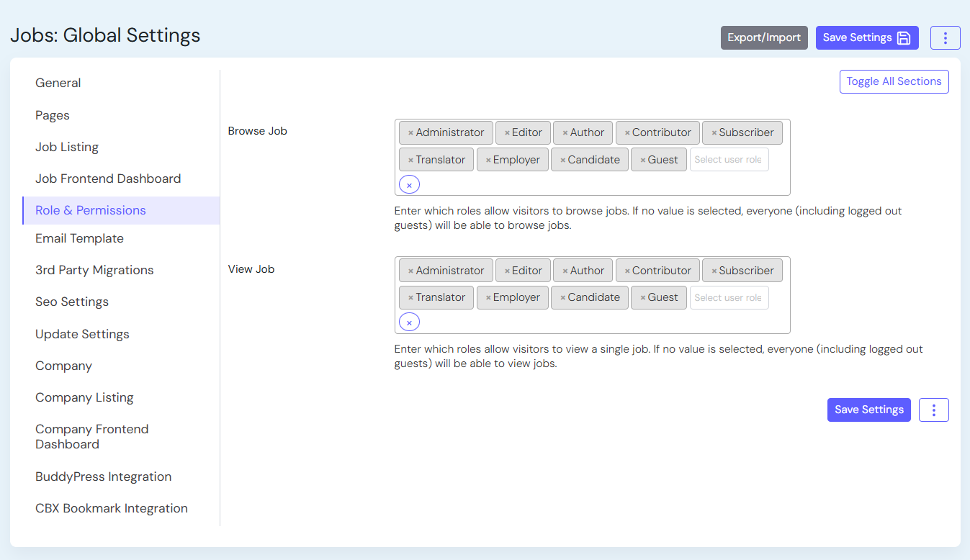Toggle All Sections button
This screenshot has height=560, width=970.
click(894, 81)
